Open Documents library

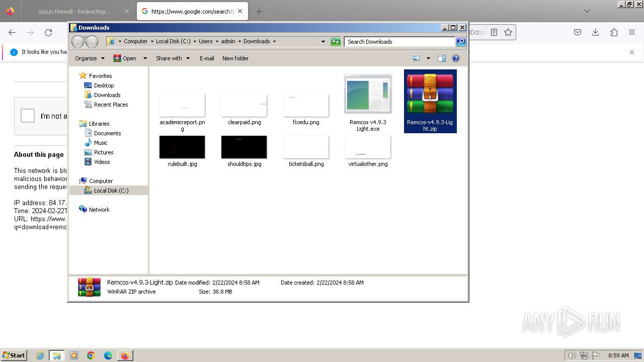[107, 133]
